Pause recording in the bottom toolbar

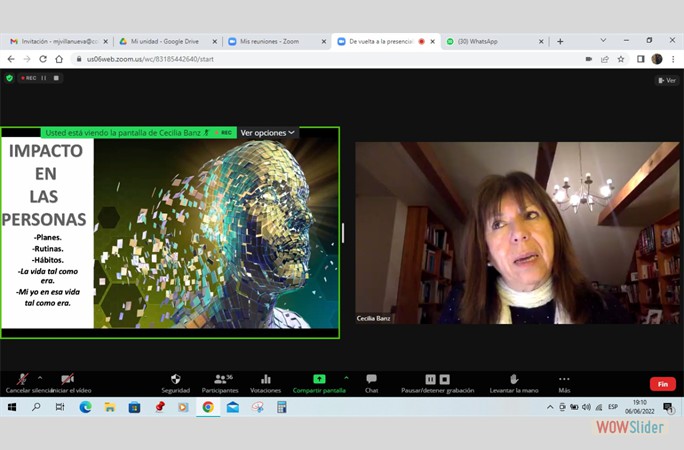pyautogui.click(x=431, y=379)
